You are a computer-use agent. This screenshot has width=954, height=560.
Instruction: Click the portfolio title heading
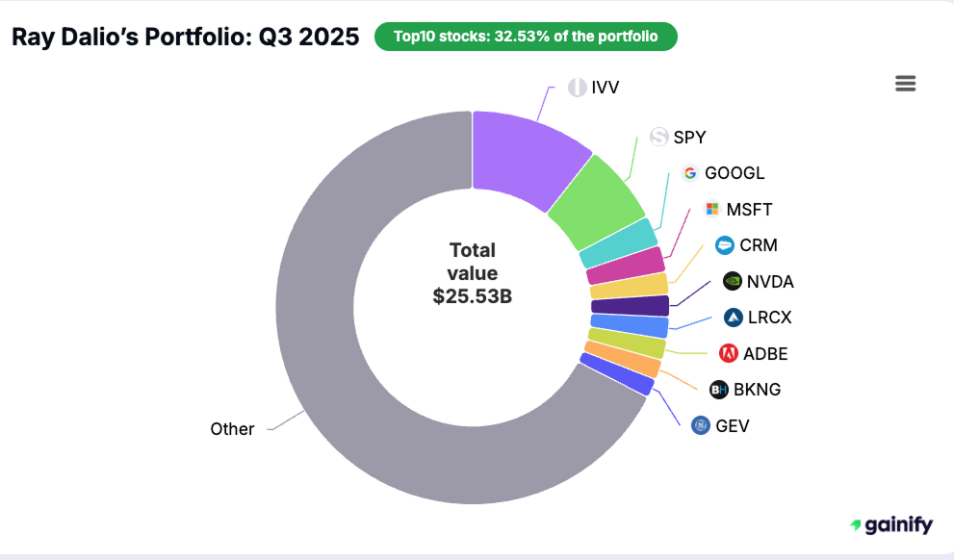185,37
